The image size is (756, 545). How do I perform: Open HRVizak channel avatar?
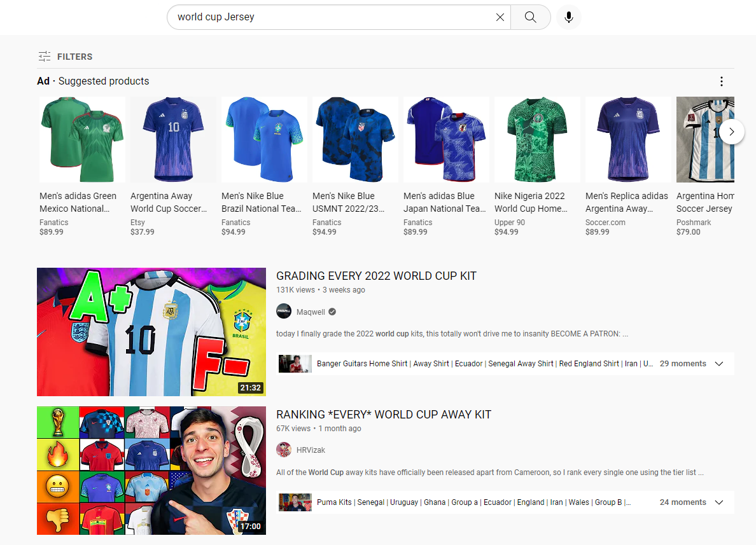284,450
